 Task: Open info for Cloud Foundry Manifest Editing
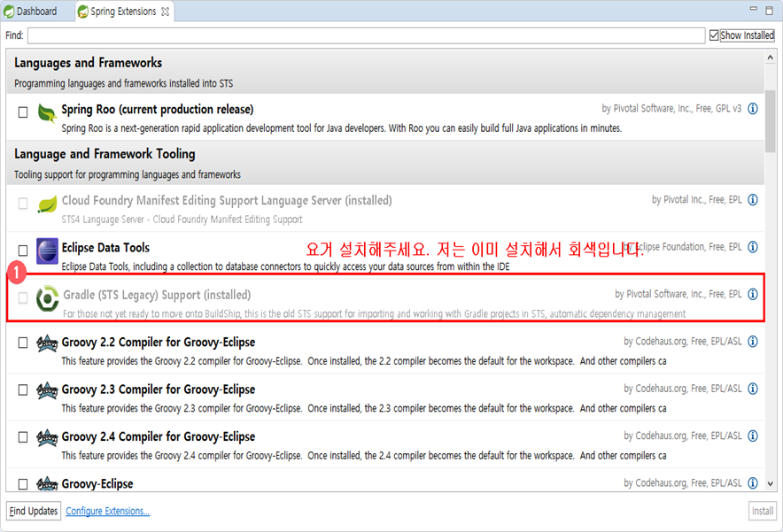753,200
